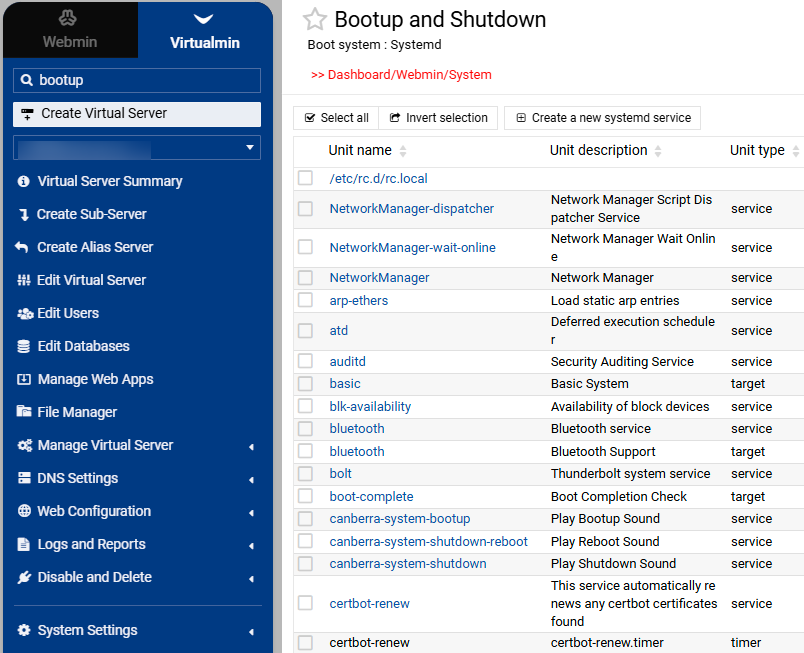
Task: Click the Virtual Server Summary info icon
Action: (24, 181)
